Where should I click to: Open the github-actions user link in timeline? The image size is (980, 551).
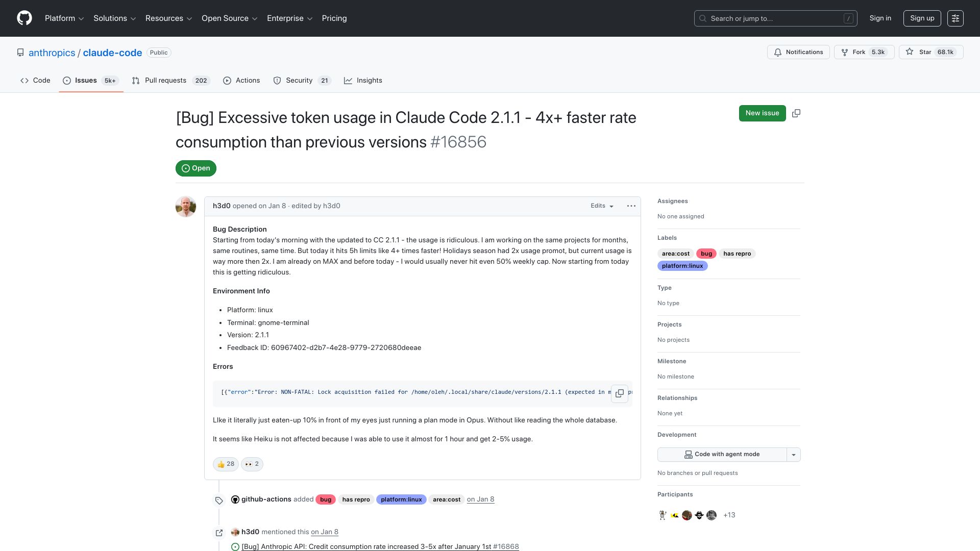click(x=266, y=500)
